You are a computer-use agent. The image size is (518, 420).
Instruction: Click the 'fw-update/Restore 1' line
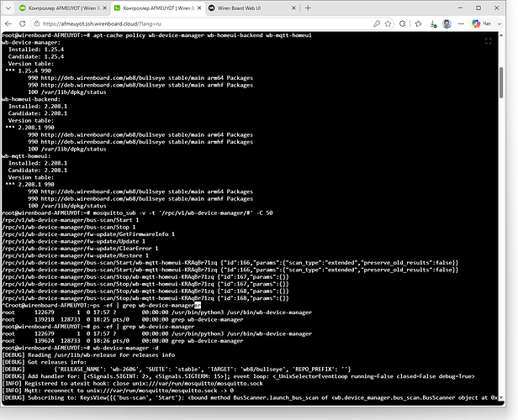[76, 255]
